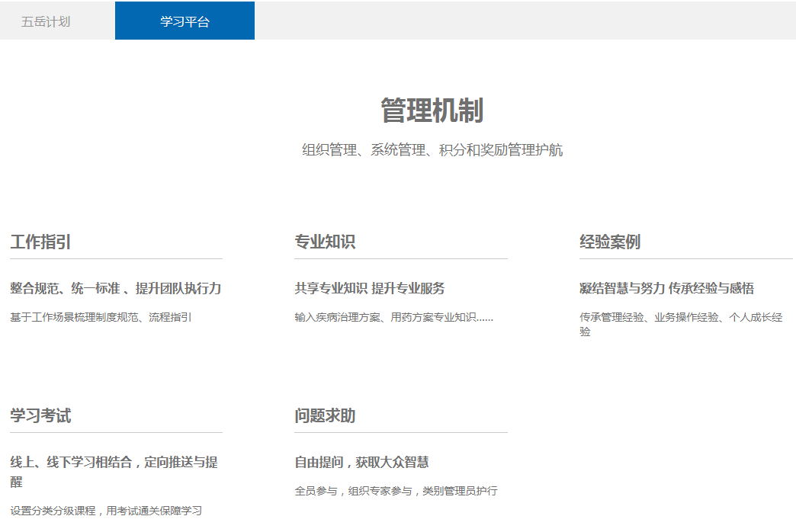This screenshot has width=796, height=532.
Task: Click text 自由提问，获取大众智慧
Action: [362, 462]
